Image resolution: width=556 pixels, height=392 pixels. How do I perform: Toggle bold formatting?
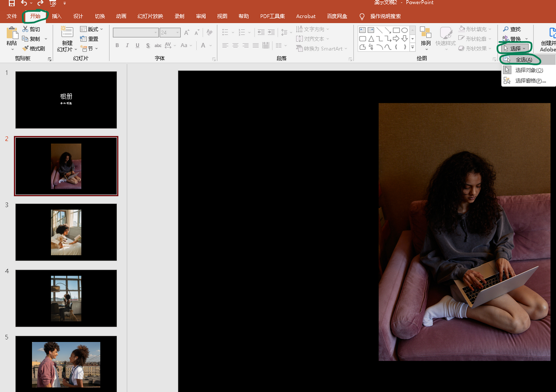(x=117, y=45)
